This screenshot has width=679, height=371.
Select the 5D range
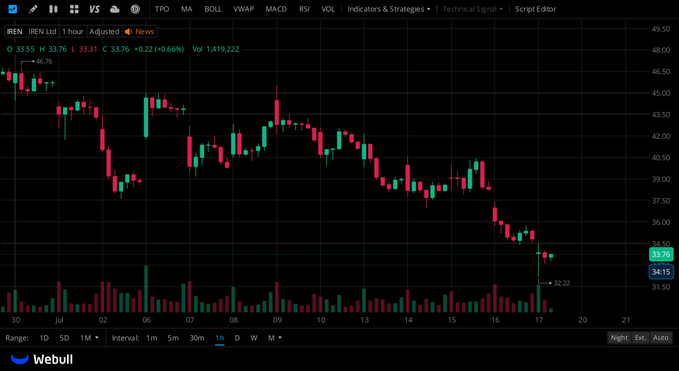(64, 338)
